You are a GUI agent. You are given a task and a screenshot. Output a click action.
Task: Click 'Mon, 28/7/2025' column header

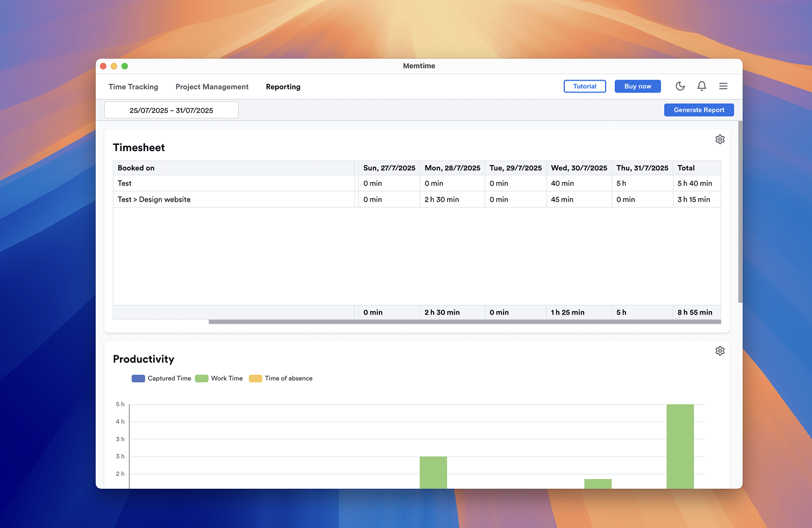452,168
